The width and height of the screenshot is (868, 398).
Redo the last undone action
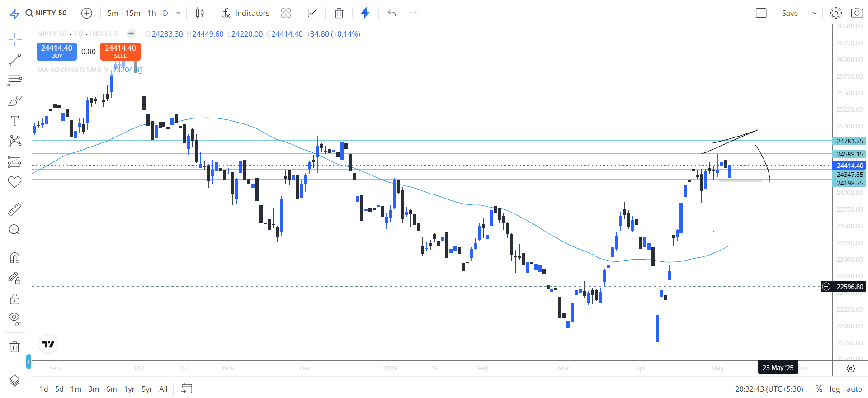point(413,13)
